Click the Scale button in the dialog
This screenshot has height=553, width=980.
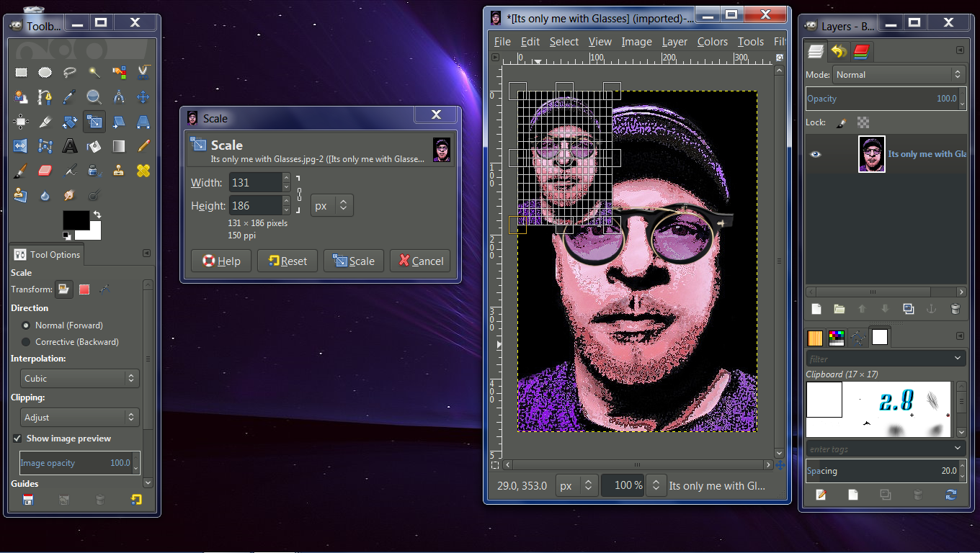point(354,261)
